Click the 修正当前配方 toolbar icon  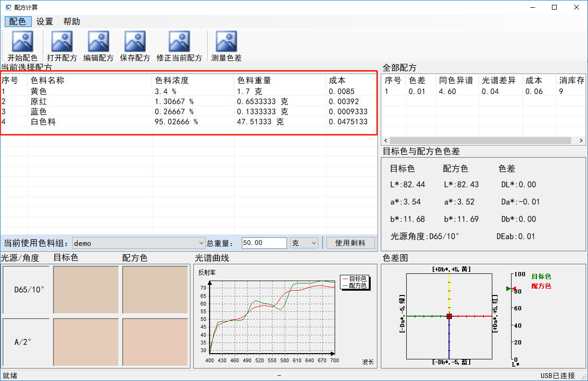pos(179,42)
